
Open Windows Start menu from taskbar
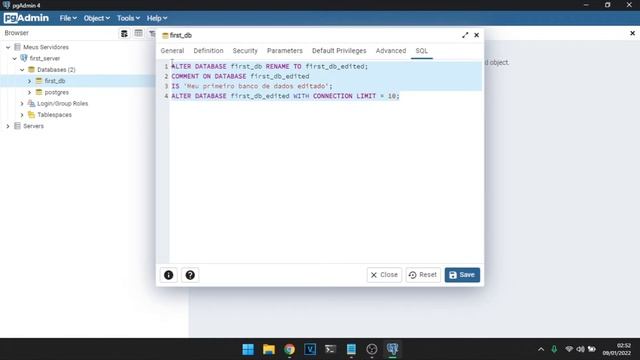tap(248, 349)
